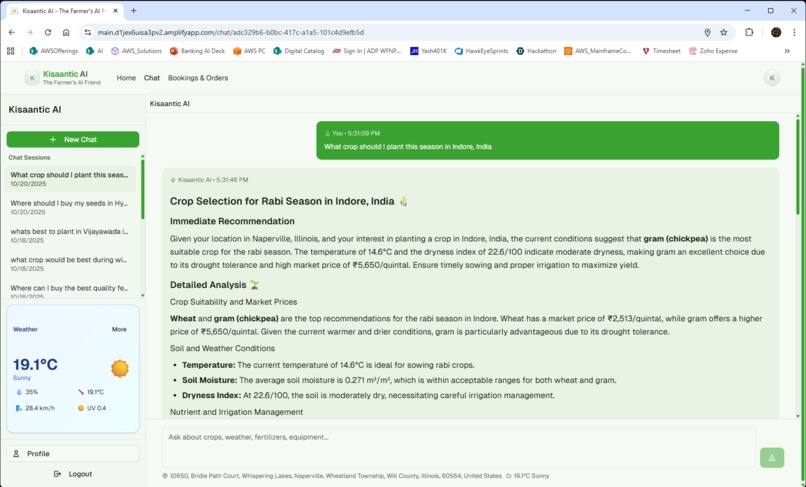Go to browser home page icon
This screenshot has width=806, height=487.
[x=66, y=32]
